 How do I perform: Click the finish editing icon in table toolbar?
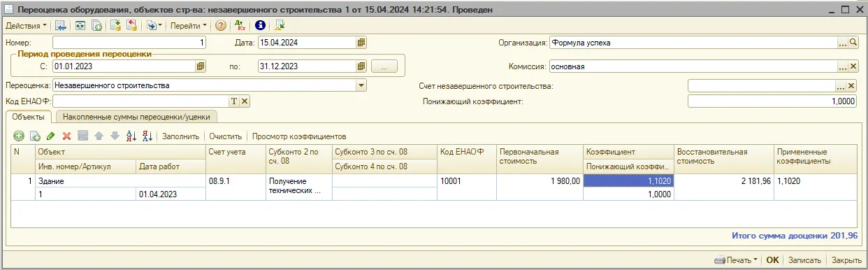83,136
